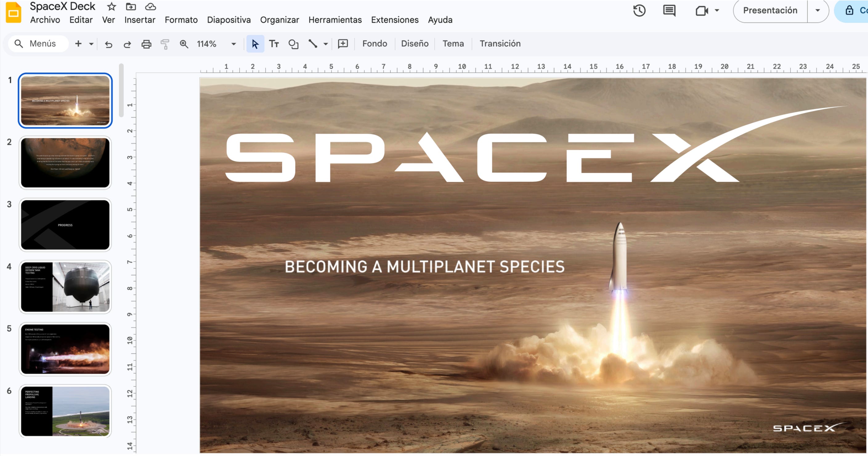Click the Transición button

[x=500, y=43]
